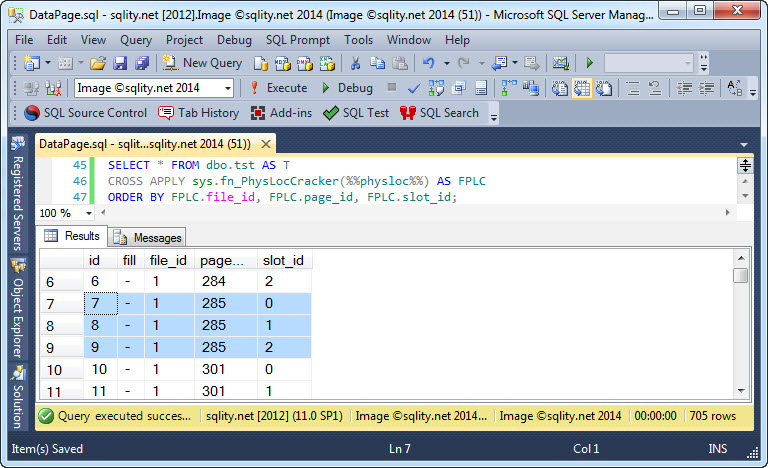The image size is (768, 468).
Task: Open the Tools menu
Action: pyautogui.click(x=359, y=40)
